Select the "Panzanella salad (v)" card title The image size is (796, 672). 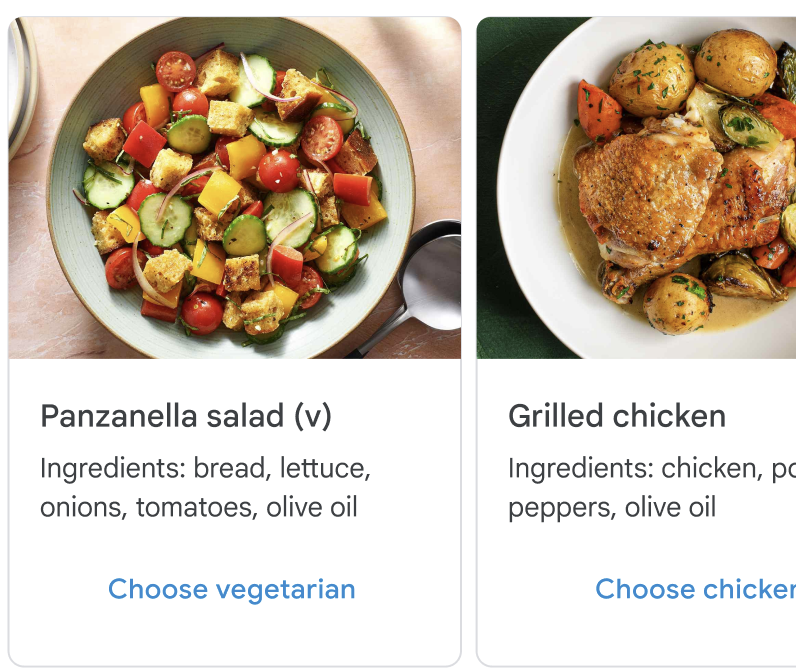pyautogui.click(x=185, y=416)
